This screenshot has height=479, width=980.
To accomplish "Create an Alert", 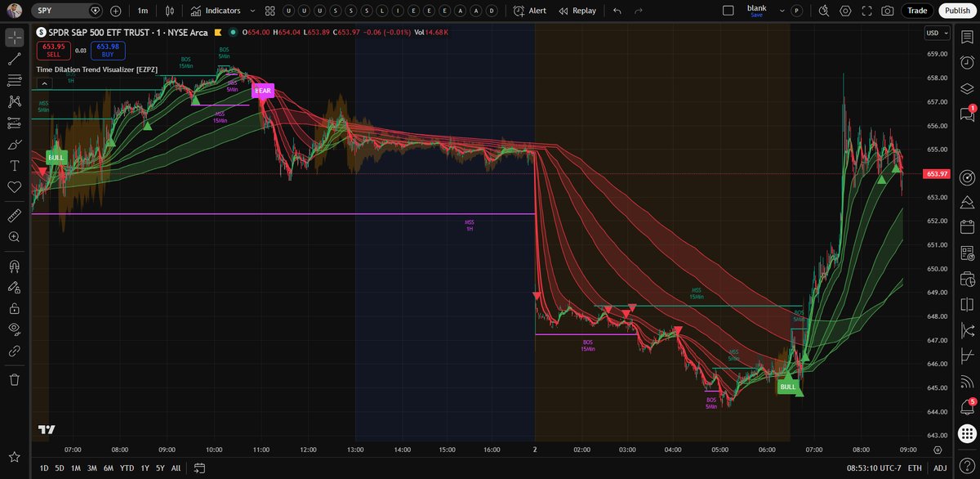I will click(530, 11).
